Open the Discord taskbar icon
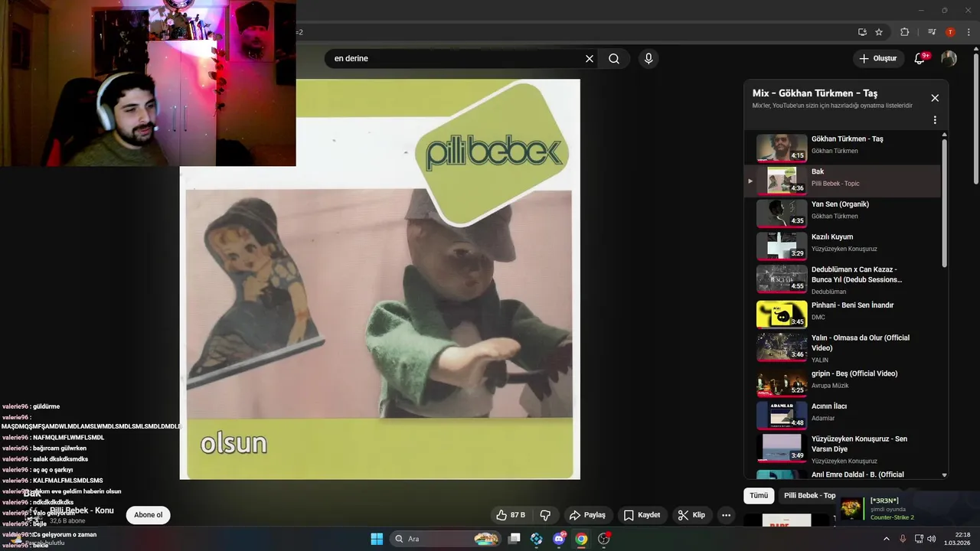The image size is (980, 551). click(559, 539)
